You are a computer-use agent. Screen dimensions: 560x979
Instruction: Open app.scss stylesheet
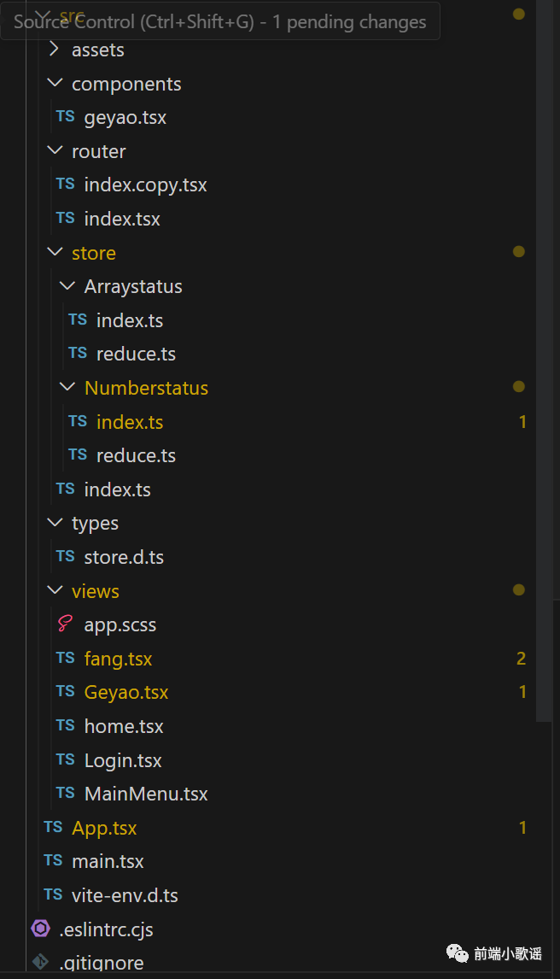(120, 625)
